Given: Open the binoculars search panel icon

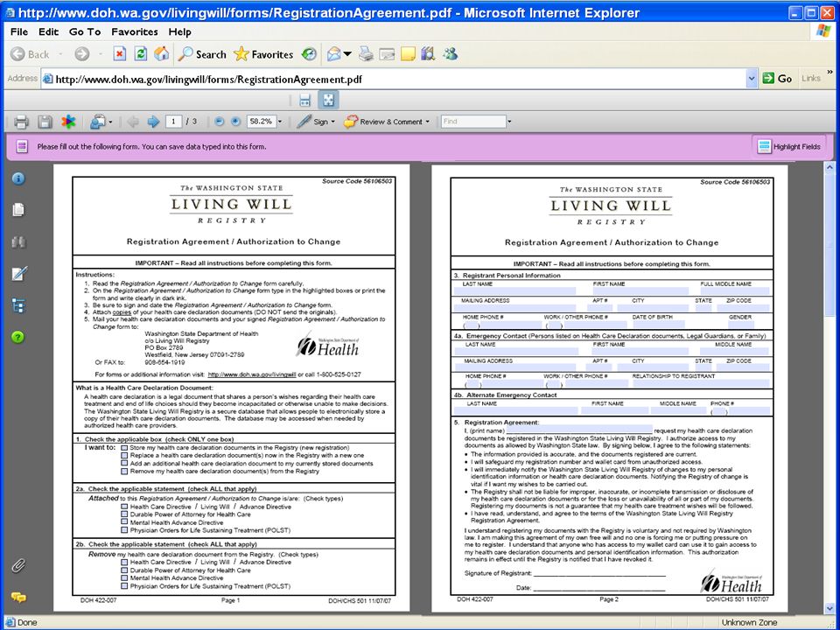Looking at the screenshot, I should click(18, 242).
